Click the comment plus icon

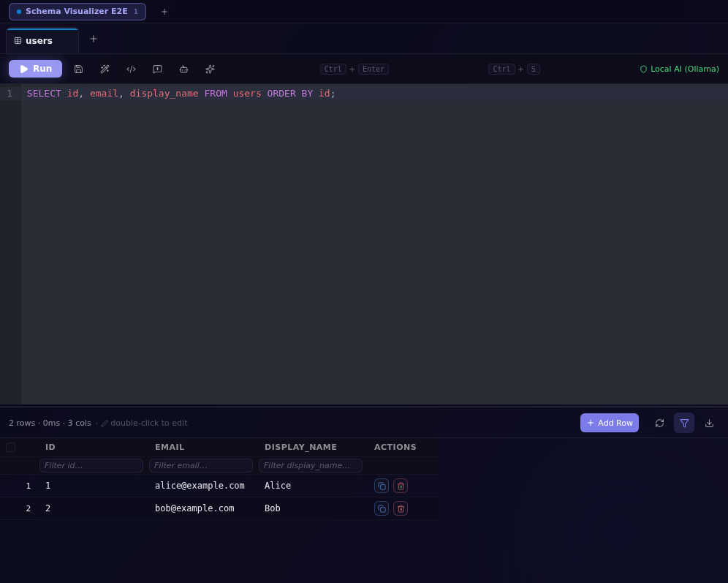click(x=157, y=69)
